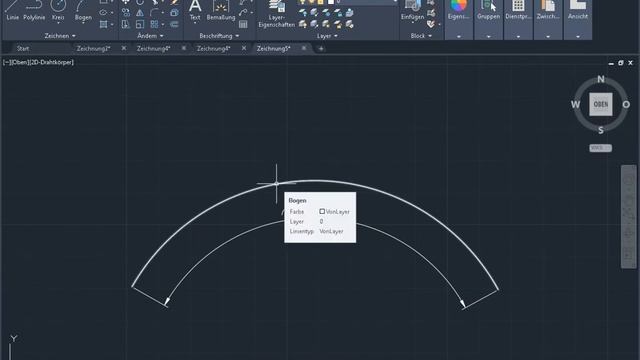The width and height of the screenshot is (640, 360).
Task: Expand the Zeichnen panel
Action: tap(60, 36)
